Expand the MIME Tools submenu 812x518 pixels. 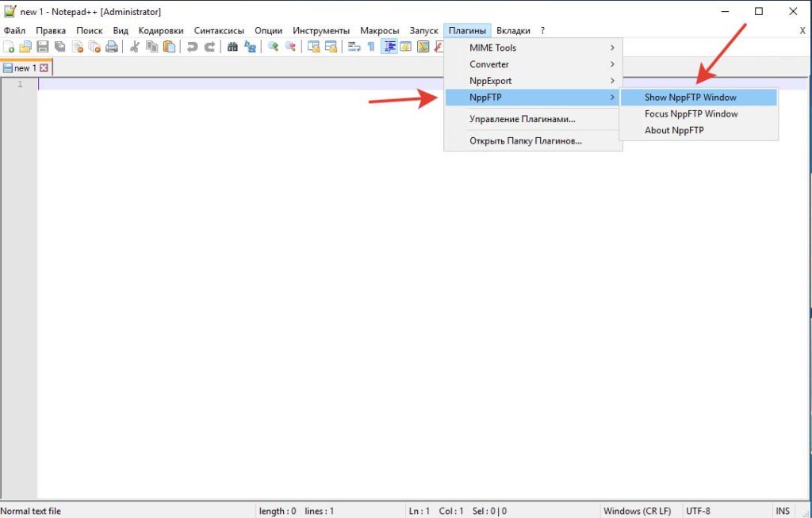point(534,48)
